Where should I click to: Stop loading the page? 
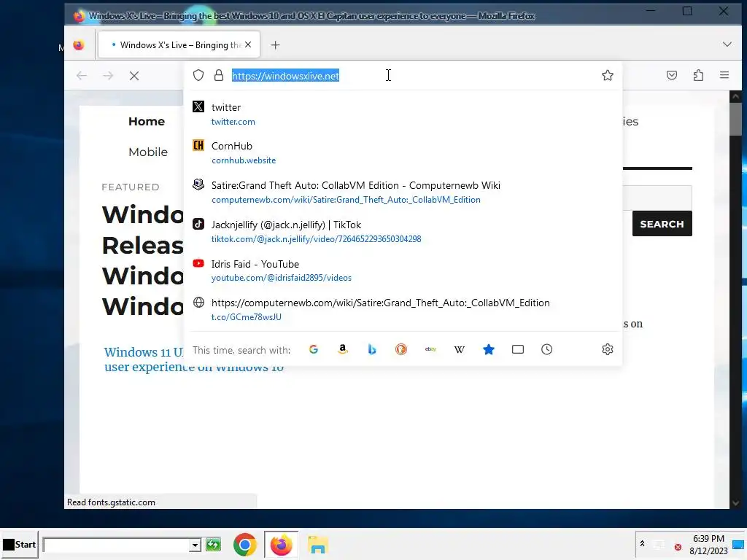(134, 76)
